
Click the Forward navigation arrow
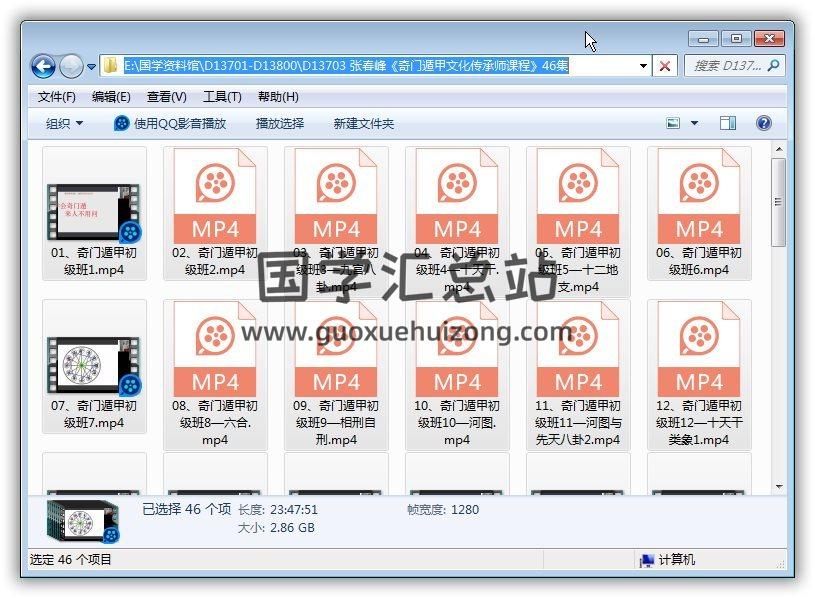[x=71, y=67]
